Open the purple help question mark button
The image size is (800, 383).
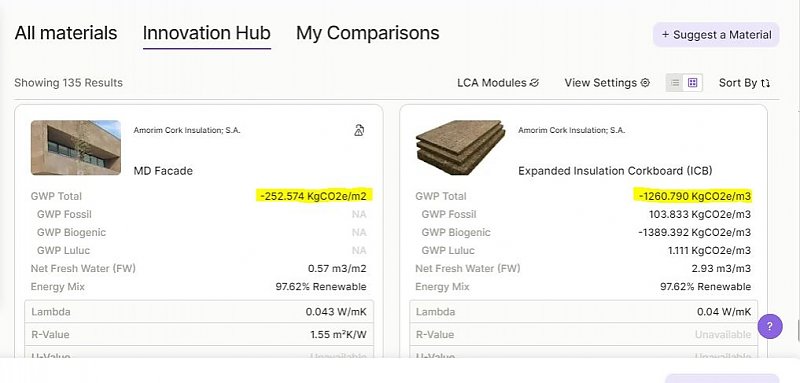pos(770,326)
